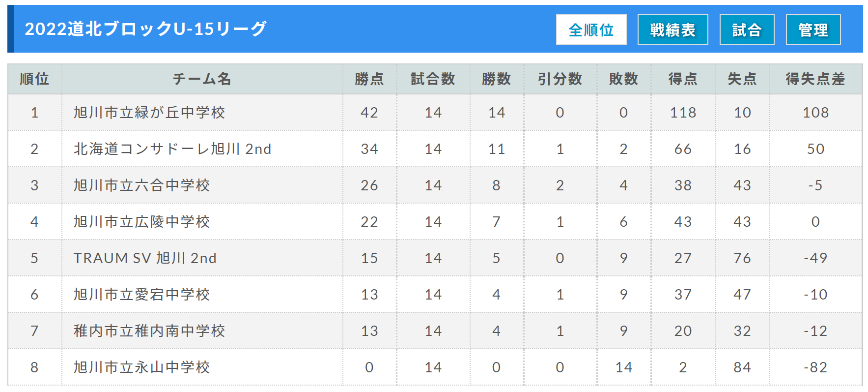Click the 順位 column header
Screen dimensions: 868x392
34,79
